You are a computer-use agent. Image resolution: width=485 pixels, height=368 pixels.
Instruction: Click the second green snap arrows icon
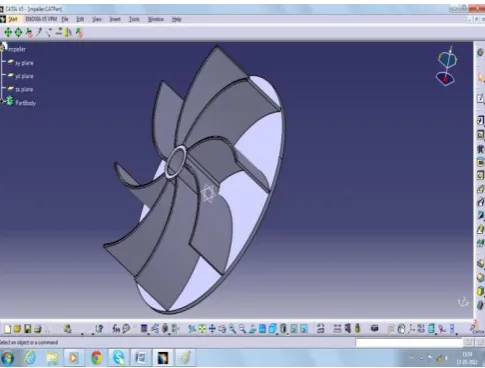tap(18, 32)
